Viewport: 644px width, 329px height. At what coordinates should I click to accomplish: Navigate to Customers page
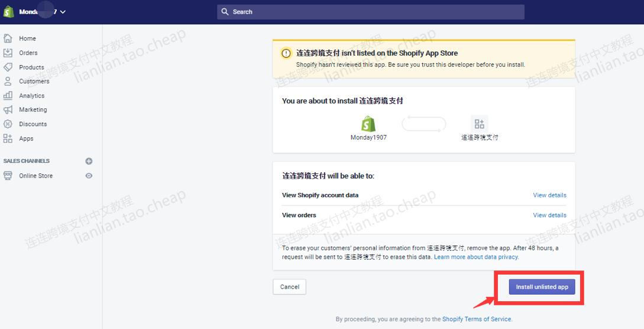(34, 81)
